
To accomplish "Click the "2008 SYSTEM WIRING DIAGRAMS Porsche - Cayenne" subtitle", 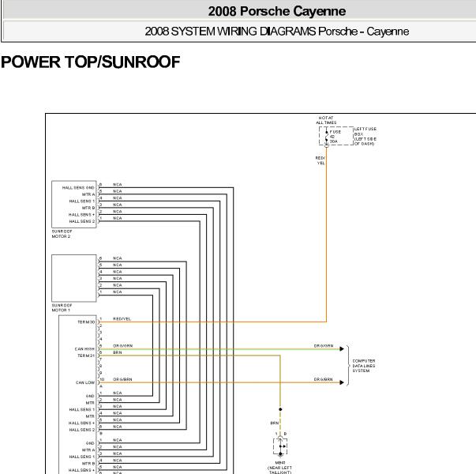I will click(276, 32).
